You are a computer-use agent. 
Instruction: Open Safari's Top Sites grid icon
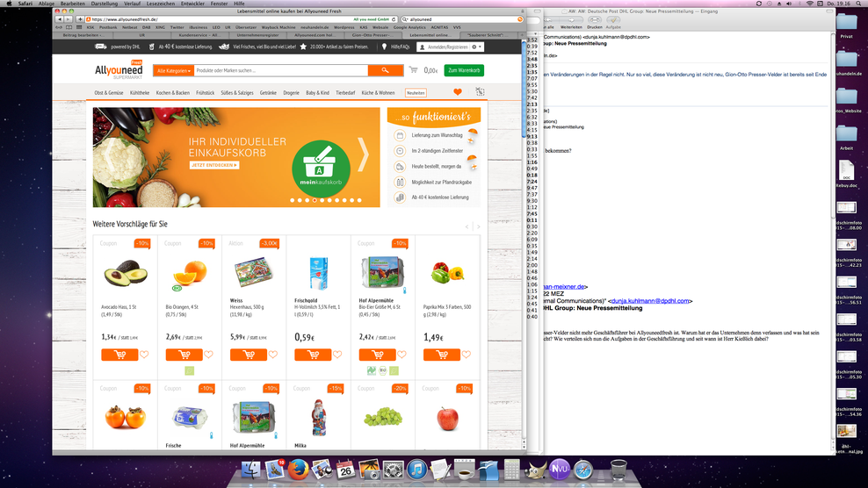79,27
